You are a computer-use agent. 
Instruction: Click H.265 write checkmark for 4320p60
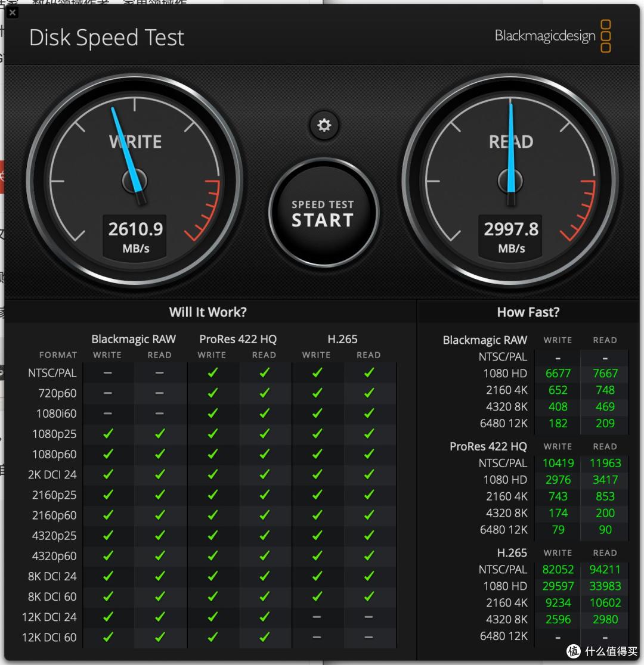coord(317,555)
